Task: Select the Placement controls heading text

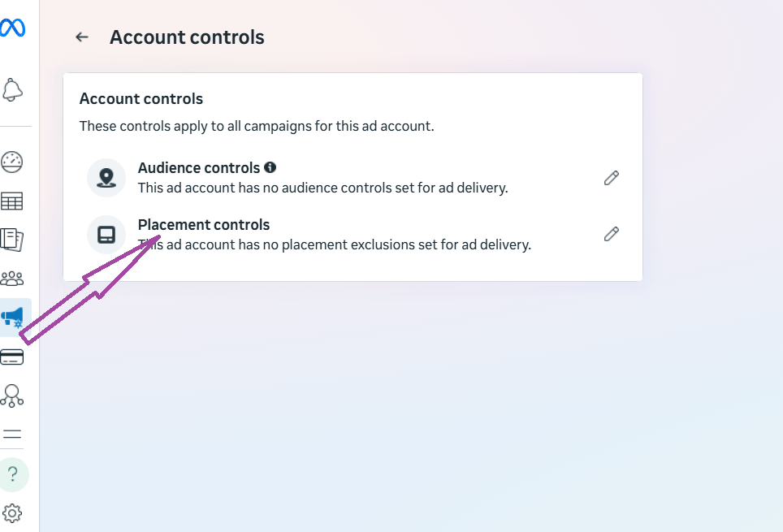Action: pyautogui.click(x=204, y=225)
